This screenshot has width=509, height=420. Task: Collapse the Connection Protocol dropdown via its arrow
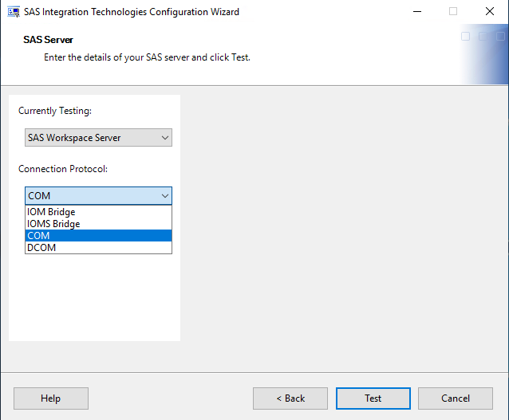[165, 196]
